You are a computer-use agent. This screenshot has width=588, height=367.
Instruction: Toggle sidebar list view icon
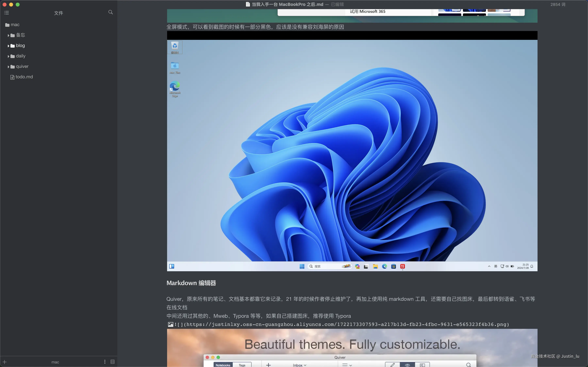point(113,362)
